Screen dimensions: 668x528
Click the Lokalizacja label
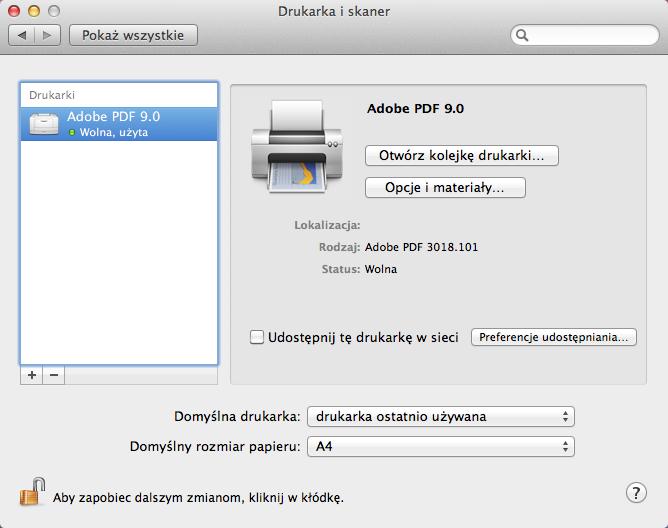click(327, 225)
